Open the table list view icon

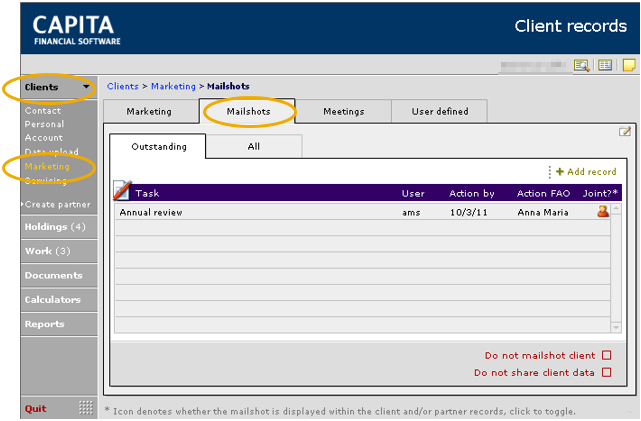tap(605, 66)
